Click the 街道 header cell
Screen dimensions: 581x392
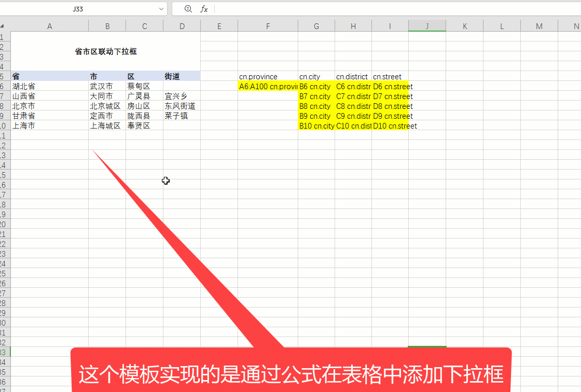182,76
